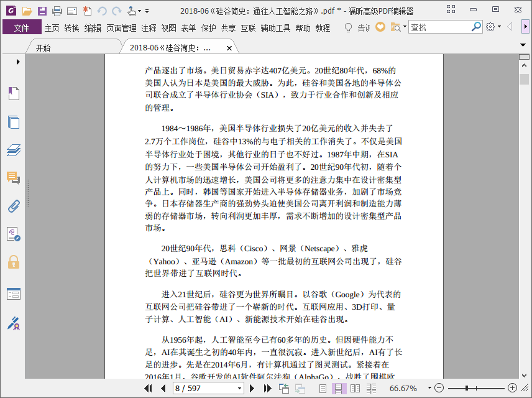Click the vertical scrollbar down arrow
Screen dimensions: 532x398
point(524,375)
